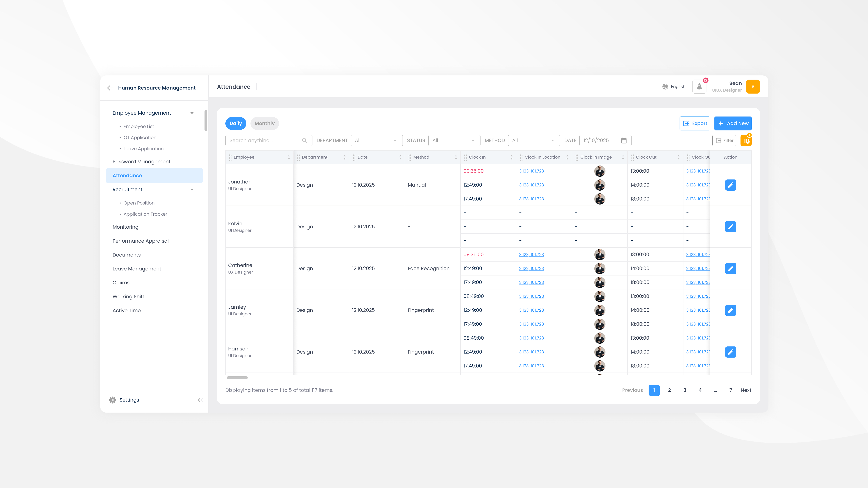Open the calendar icon in Date field
This screenshot has width=868, height=488.
point(624,140)
